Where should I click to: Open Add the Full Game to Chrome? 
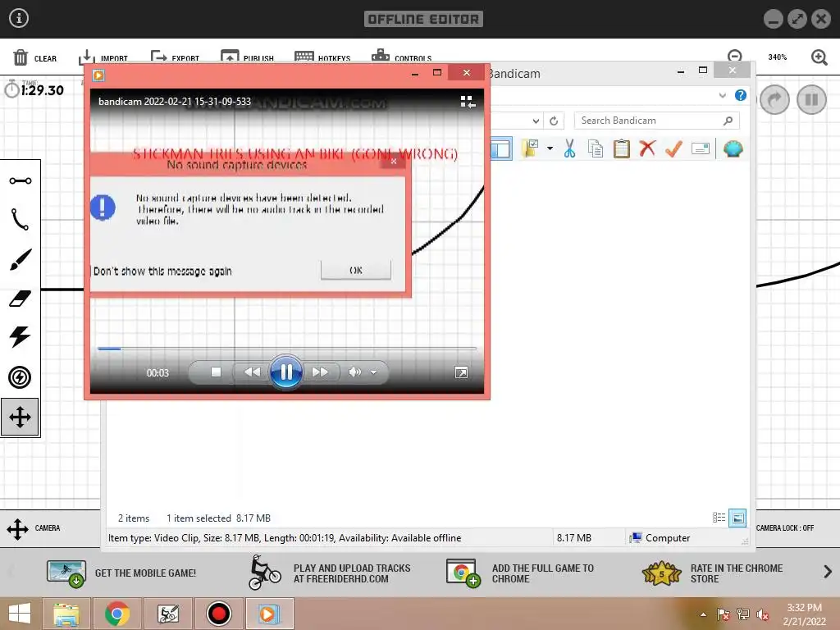tap(521, 573)
